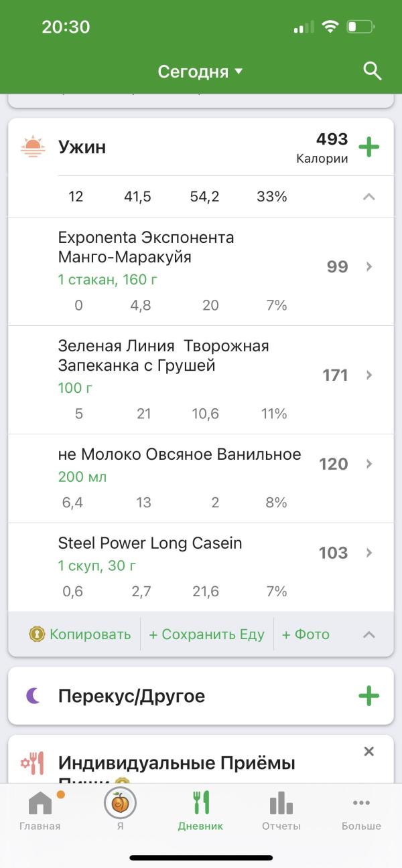Tap the fork-and-knife custom meals icon
This screenshot has height=868, width=402.
pyautogui.click(x=32, y=763)
